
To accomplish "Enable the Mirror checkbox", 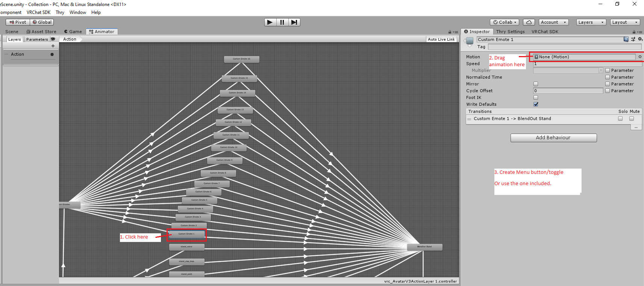I will click(x=536, y=84).
